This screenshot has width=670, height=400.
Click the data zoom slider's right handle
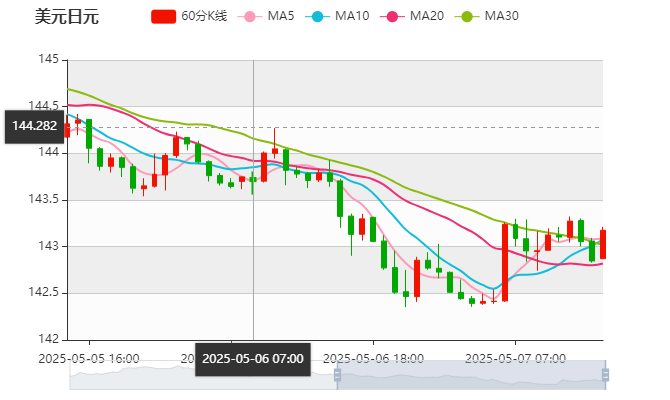pos(606,376)
